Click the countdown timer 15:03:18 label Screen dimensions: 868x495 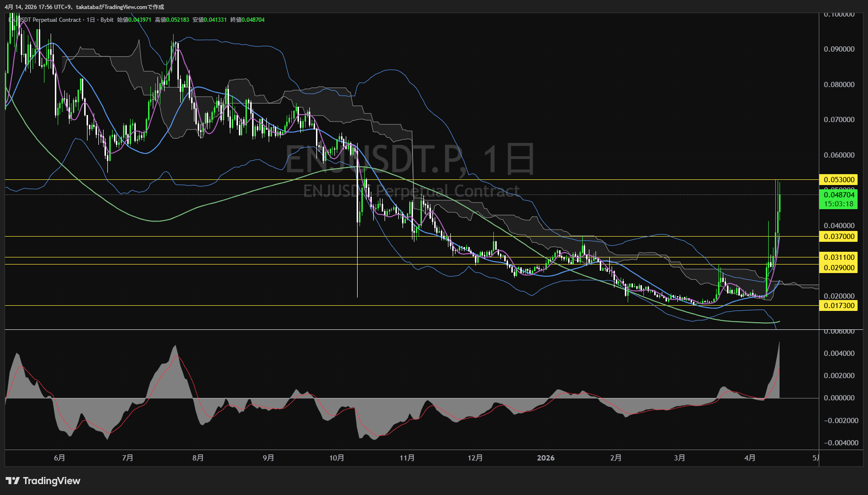pyautogui.click(x=839, y=204)
